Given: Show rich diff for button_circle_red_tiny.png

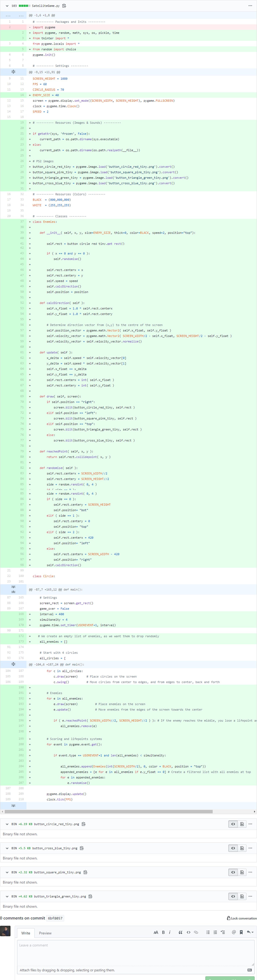Looking at the screenshot, I should coord(242,824).
